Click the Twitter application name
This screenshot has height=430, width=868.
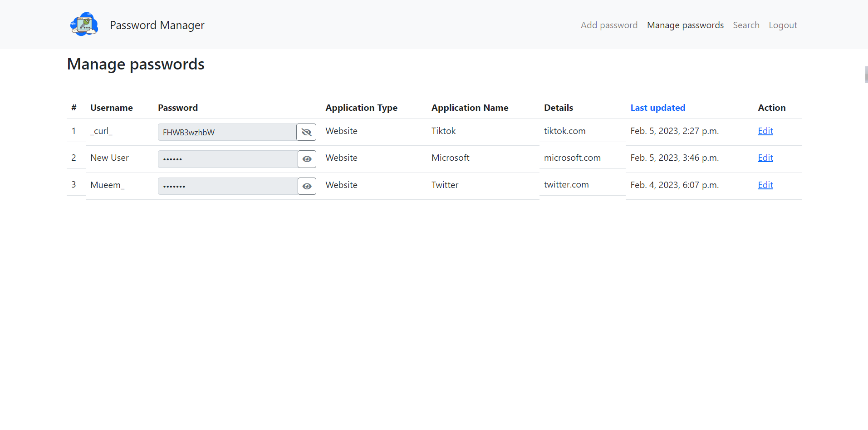[445, 185]
